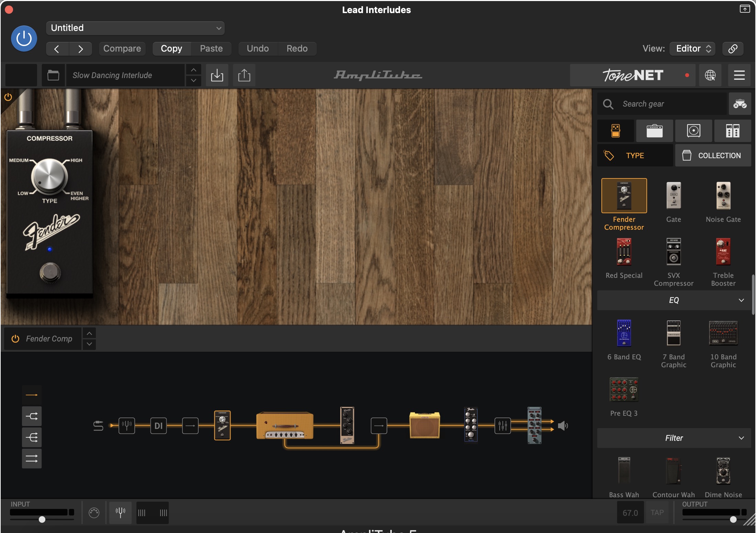Step preset down with the arrow
Image resolution: width=756 pixels, height=533 pixels.
point(193,80)
